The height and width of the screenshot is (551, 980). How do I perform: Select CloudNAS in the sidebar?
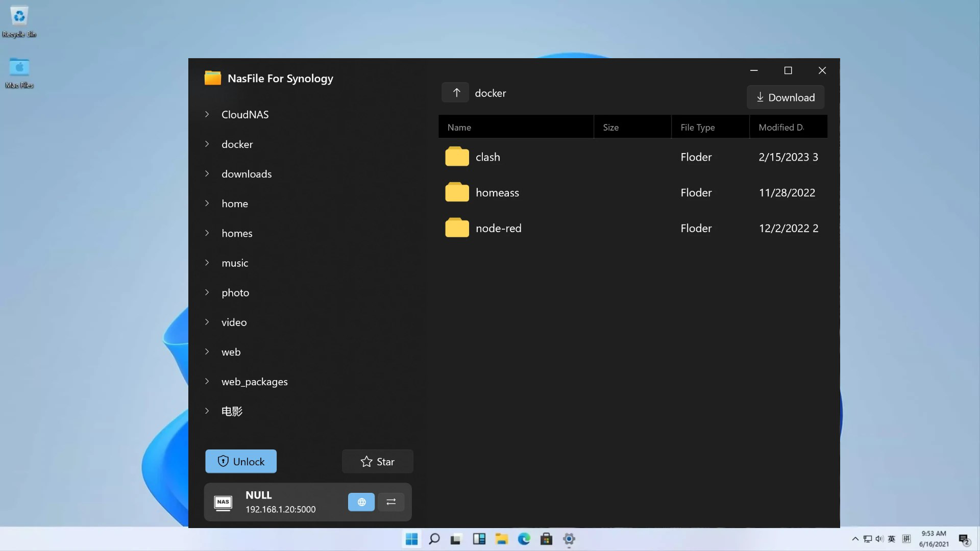coord(245,114)
